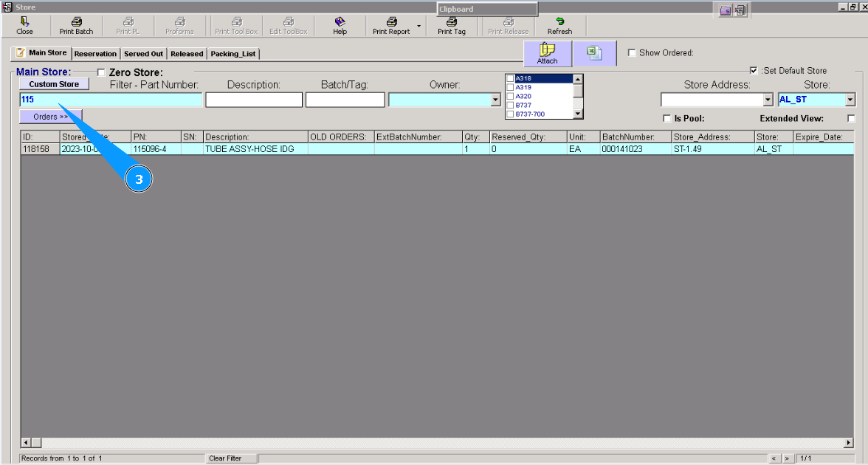Click the copy-documents icon in title bar
The width and height of the screenshot is (868, 465).
[x=740, y=10]
